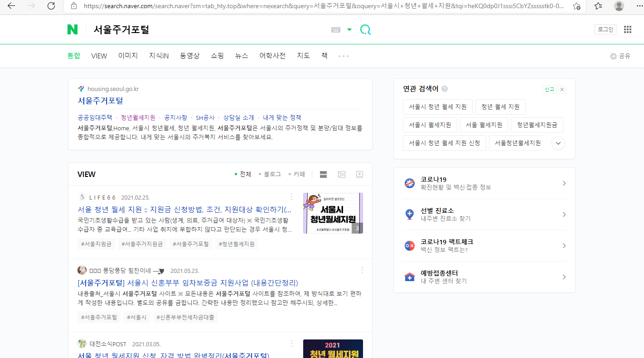Open the Naver apps grid icon
Viewport: 644px width, 358px height.
(628, 29)
